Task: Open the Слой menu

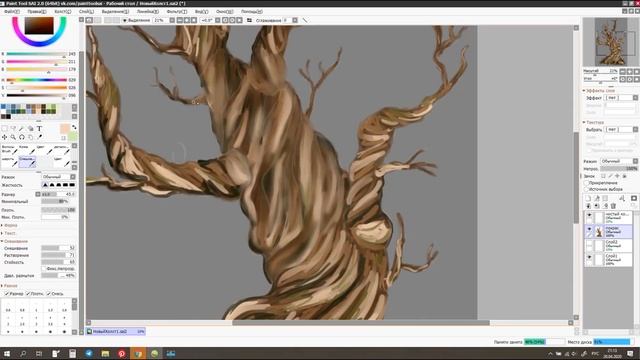Action: pyautogui.click(x=86, y=11)
